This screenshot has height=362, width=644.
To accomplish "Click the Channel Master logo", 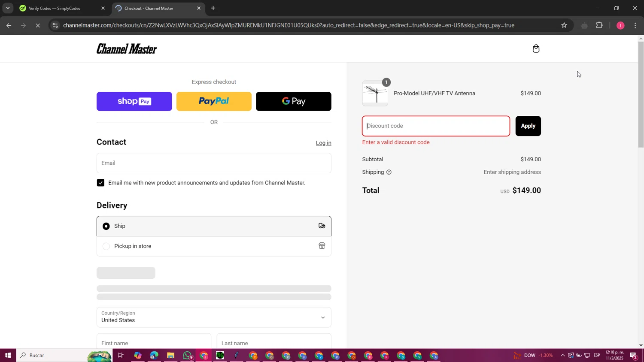I will 127,48.
